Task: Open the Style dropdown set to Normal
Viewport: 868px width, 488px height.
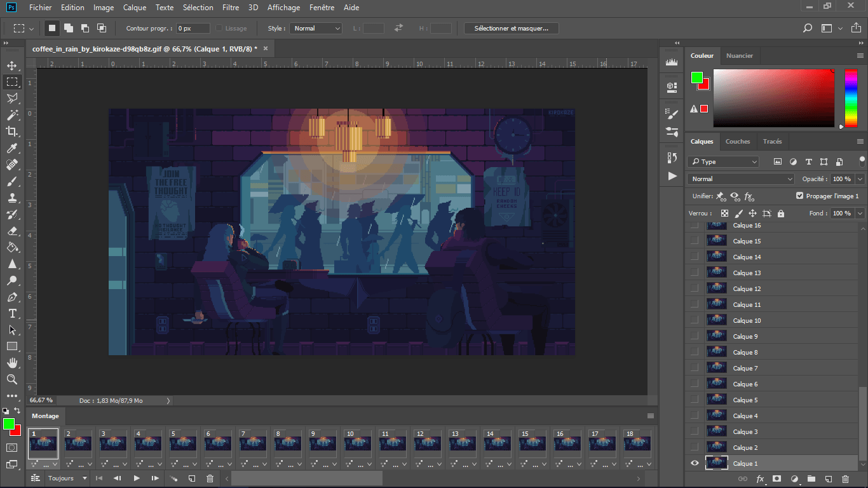Action: tap(316, 29)
